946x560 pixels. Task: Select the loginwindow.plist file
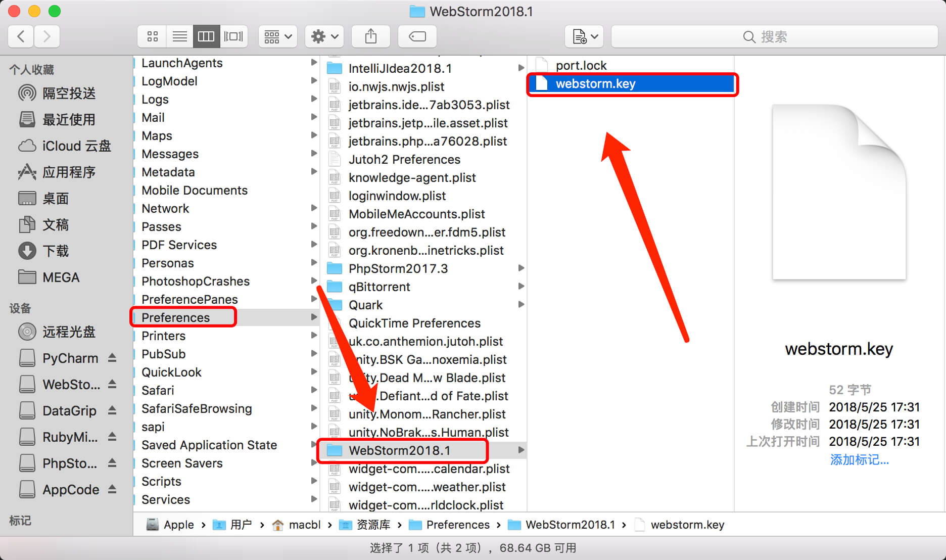(423, 196)
